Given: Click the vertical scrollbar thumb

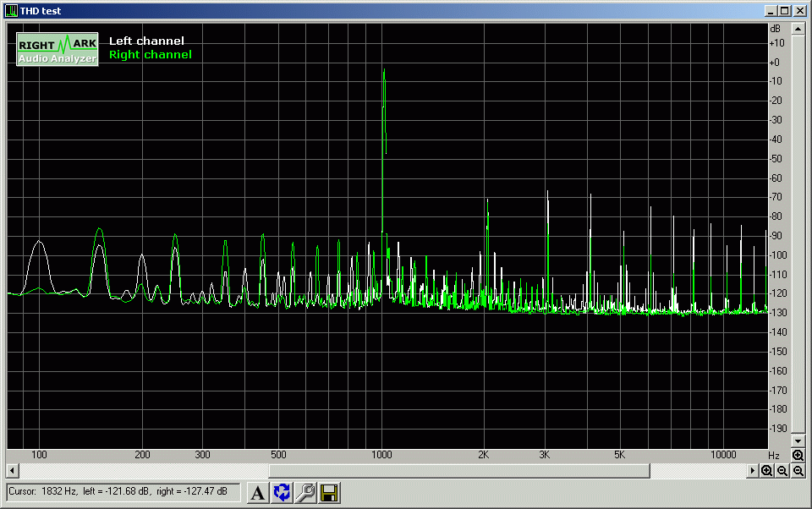Looking at the screenshot, I should (798, 233).
